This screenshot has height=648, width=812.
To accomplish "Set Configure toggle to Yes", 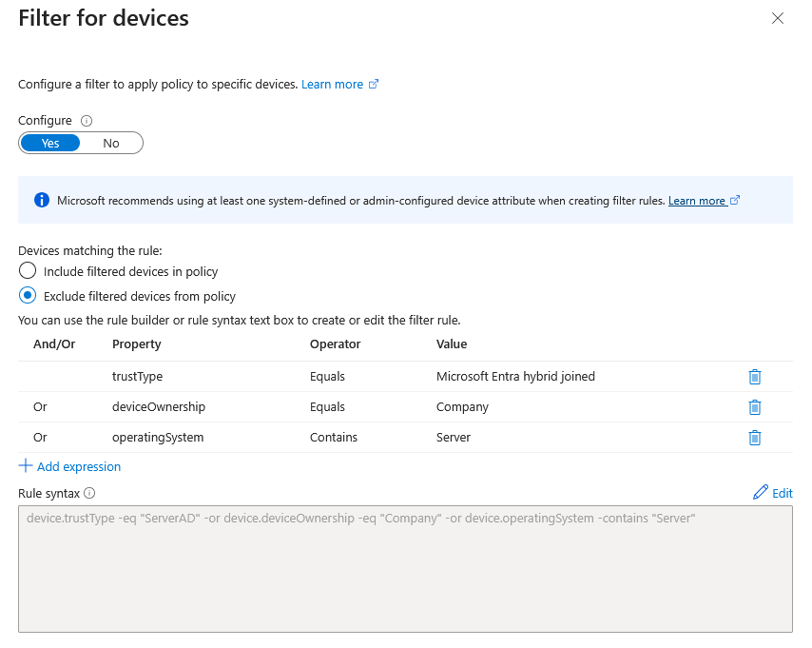I will [x=50, y=143].
